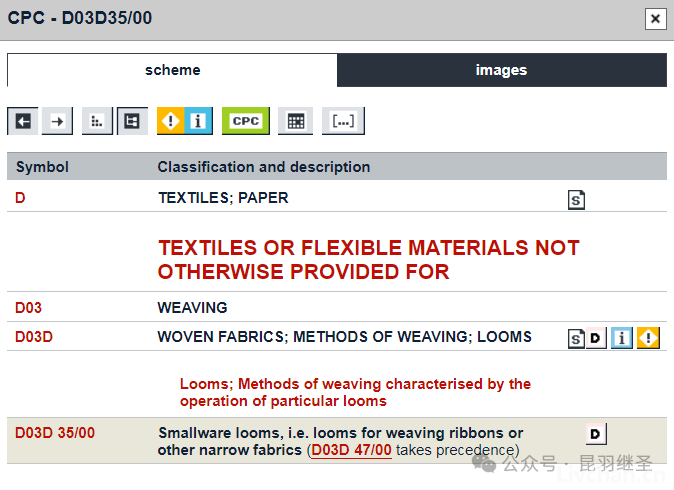The height and width of the screenshot is (490, 674).
Task: Click the D definition icon in D03D row
Action: pyautogui.click(x=596, y=338)
